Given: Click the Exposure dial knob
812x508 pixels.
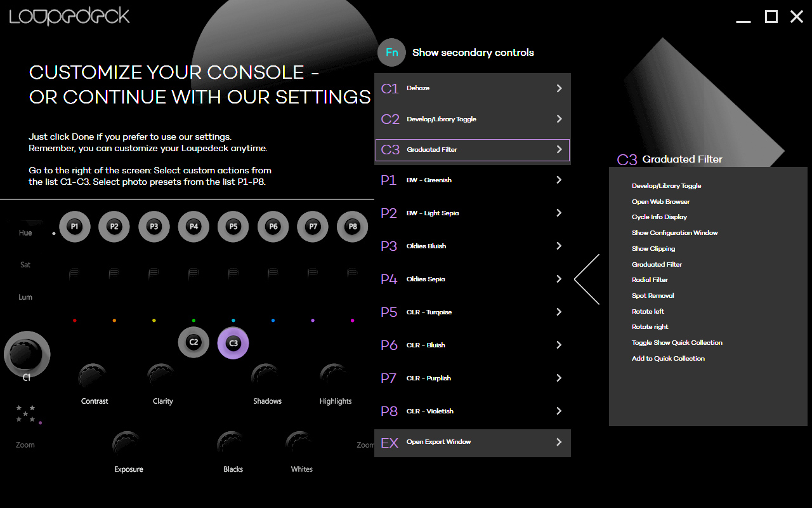Looking at the screenshot, I should [127, 444].
